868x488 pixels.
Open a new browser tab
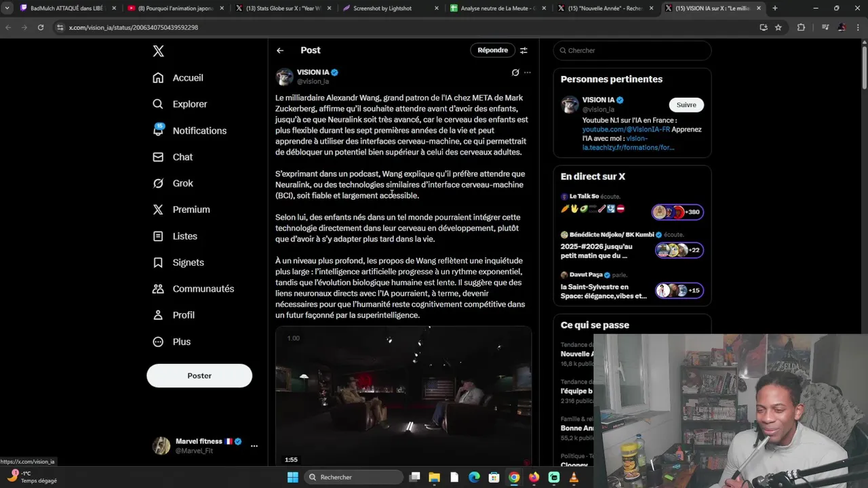tap(775, 8)
